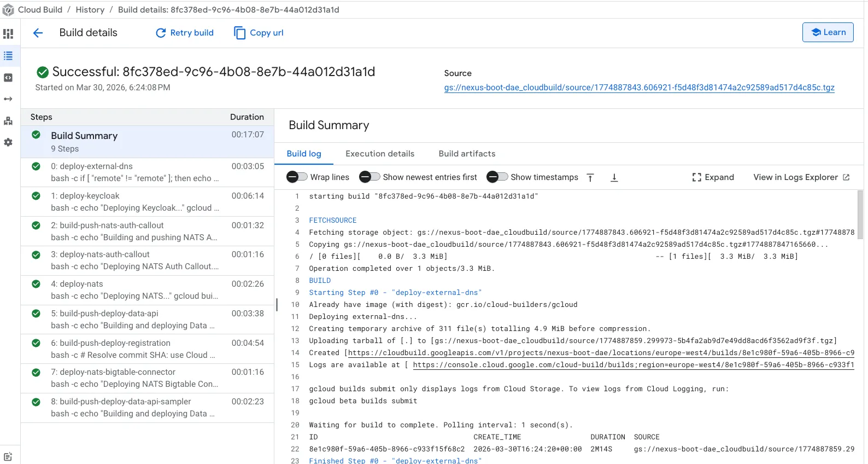Select step 7: deploy-nats-bigtable-connector
The image size is (868, 464).
[x=147, y=378]
